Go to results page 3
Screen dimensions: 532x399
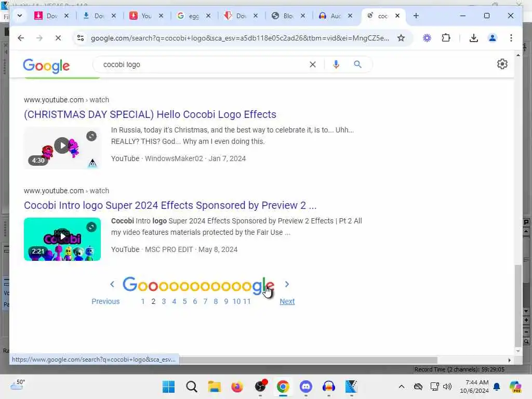click(164, 301)
